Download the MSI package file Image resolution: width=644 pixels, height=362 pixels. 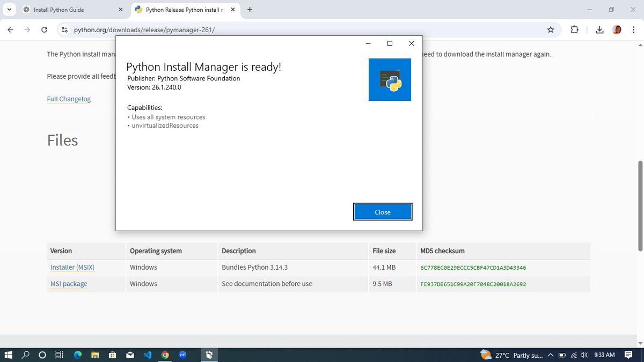click(x=69, y=284)
